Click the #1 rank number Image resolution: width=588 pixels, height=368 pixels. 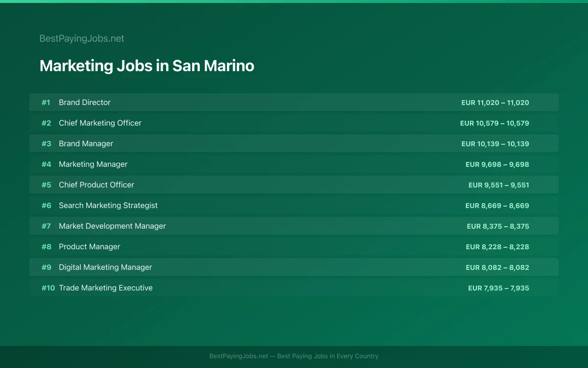click(x=46, y=103)
